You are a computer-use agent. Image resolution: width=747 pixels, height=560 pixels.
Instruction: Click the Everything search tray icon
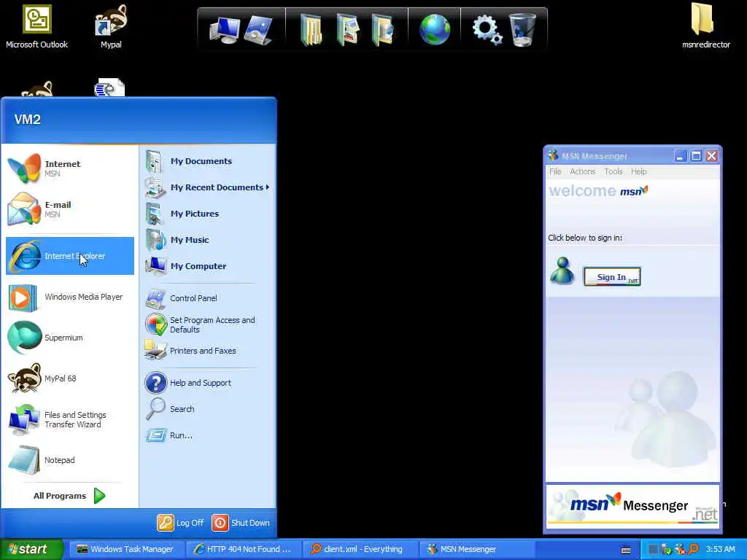point(693,549)
